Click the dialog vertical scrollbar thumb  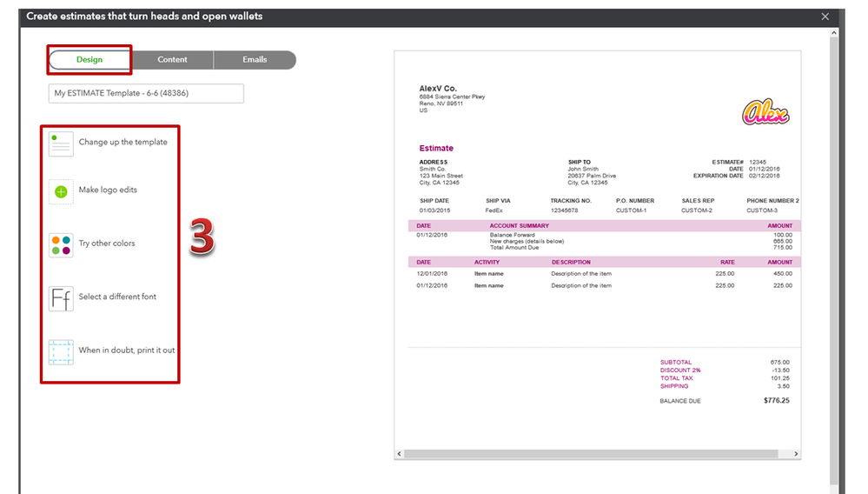(x=834, y=260)
